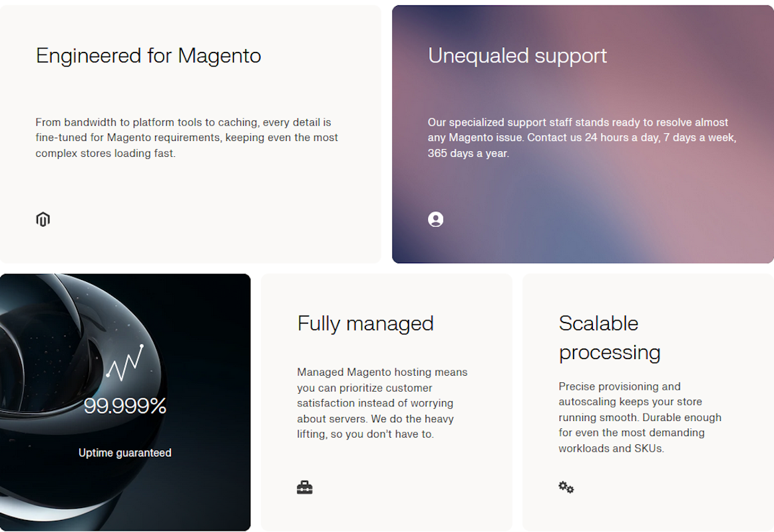The width and height of the screenshot is (774, 532).
Task: Click the 'Scalable processing' heading
Action: [x=609, y=338]
